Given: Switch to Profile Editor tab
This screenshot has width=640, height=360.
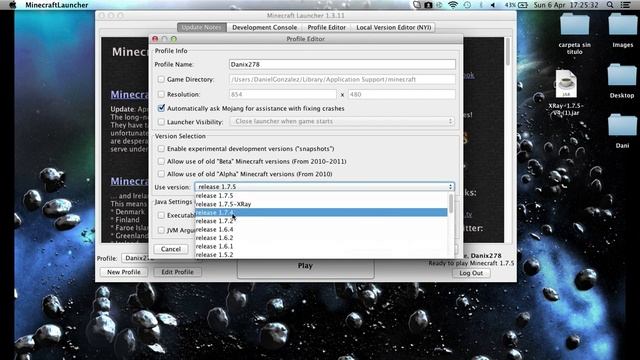Looking at the screenshot, I should tap(327, 27).
